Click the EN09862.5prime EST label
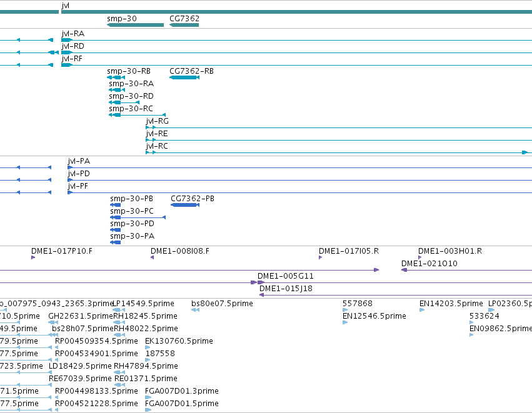This screenshot has height=413, width=532. [501, 329]
